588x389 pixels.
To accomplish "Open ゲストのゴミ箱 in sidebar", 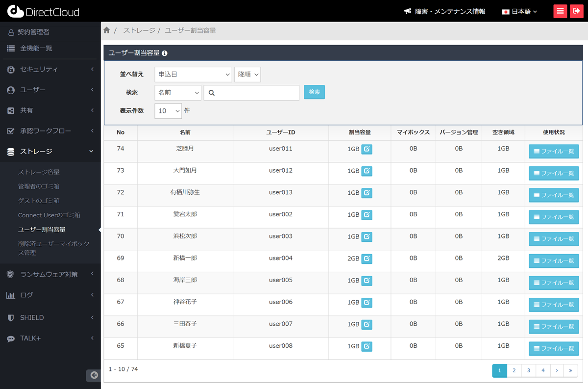I will pos(39,201).
